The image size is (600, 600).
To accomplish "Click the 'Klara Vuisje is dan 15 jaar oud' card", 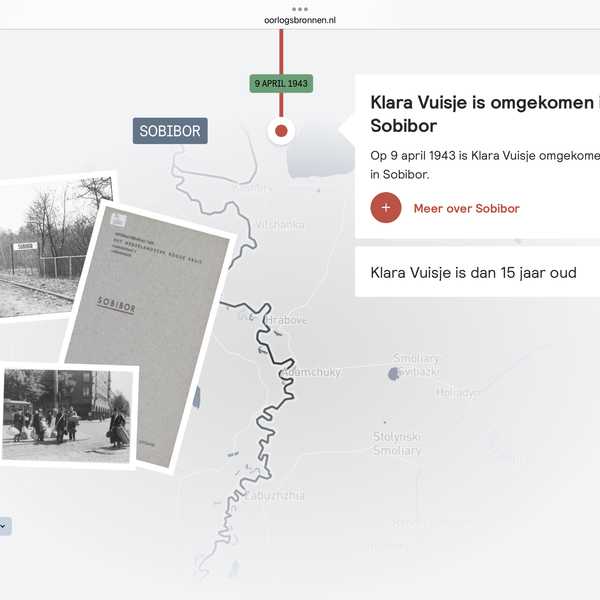I will (478, 272).
